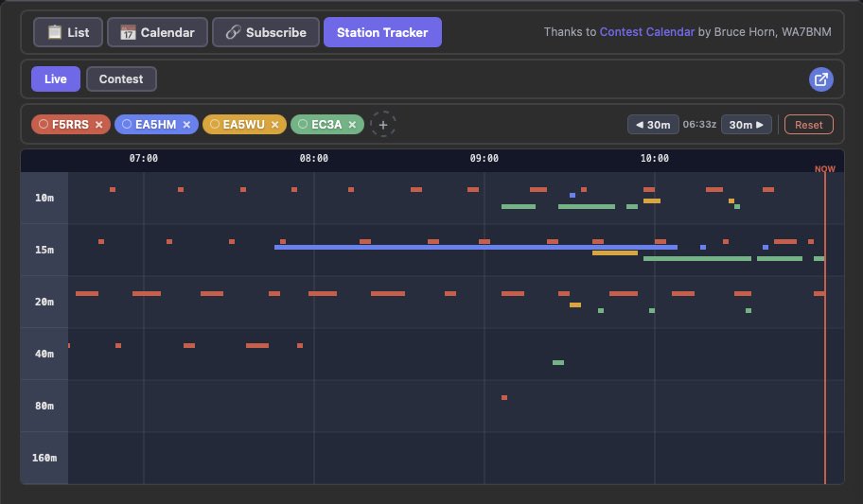Click the 08:00 time header
This screenshot has height=504, width=863.
pos(314,159)
